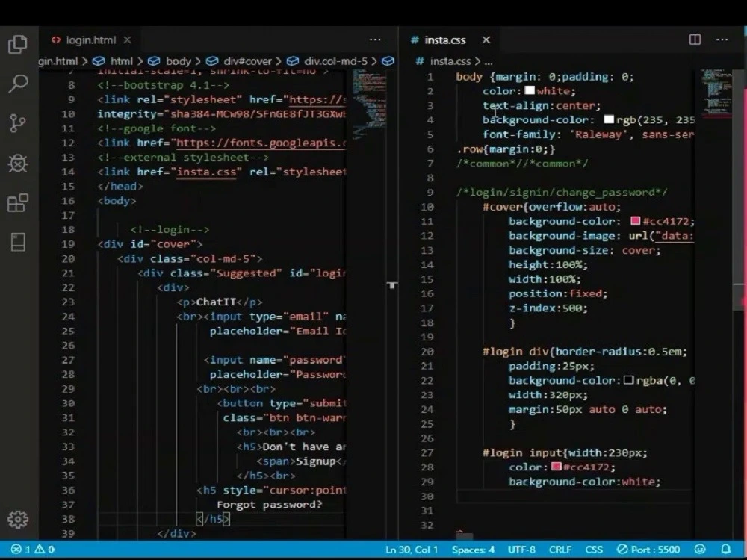Viewport: 747px width, 560px height.
Task: Click the #cc4172 swatch on line 11
Action: [635, 220]
